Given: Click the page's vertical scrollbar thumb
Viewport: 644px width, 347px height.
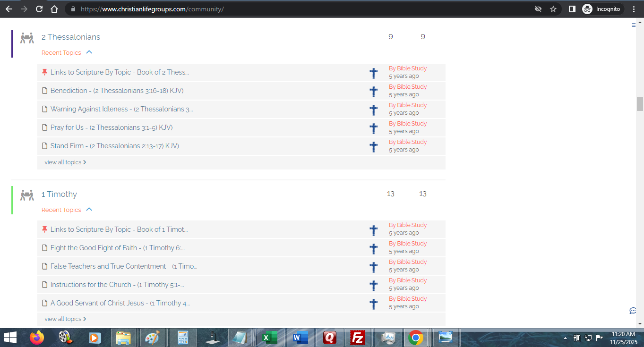Looking at the screenshot, I should point(640,104).
